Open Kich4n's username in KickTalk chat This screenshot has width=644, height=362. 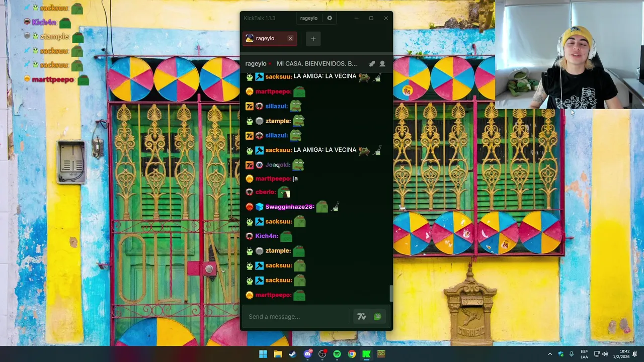click(x=267, y=236)
